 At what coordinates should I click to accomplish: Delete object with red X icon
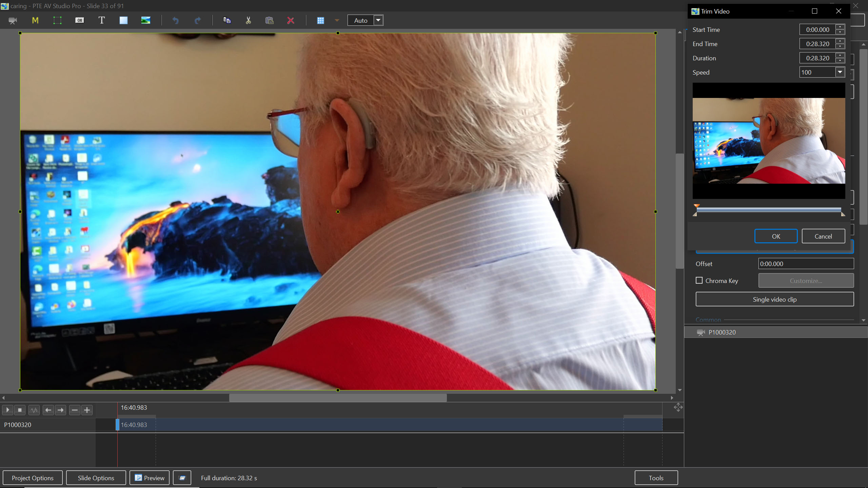tap(291, 20)
